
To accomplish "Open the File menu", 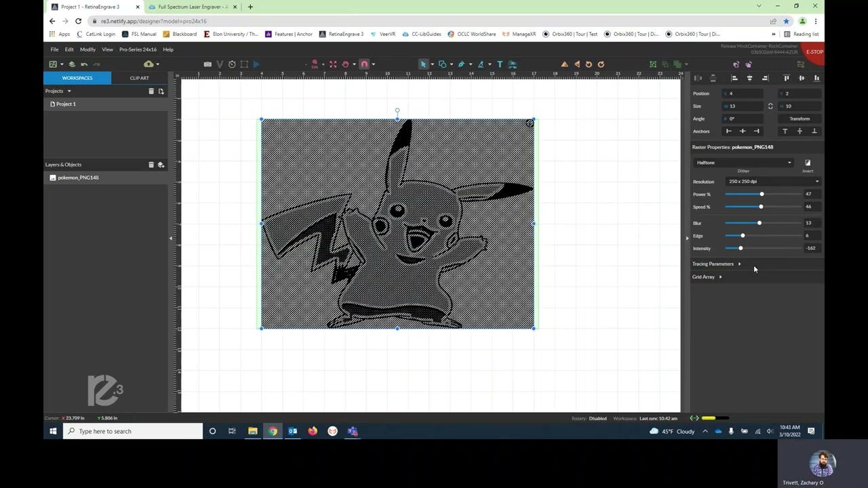I will 54,49.
